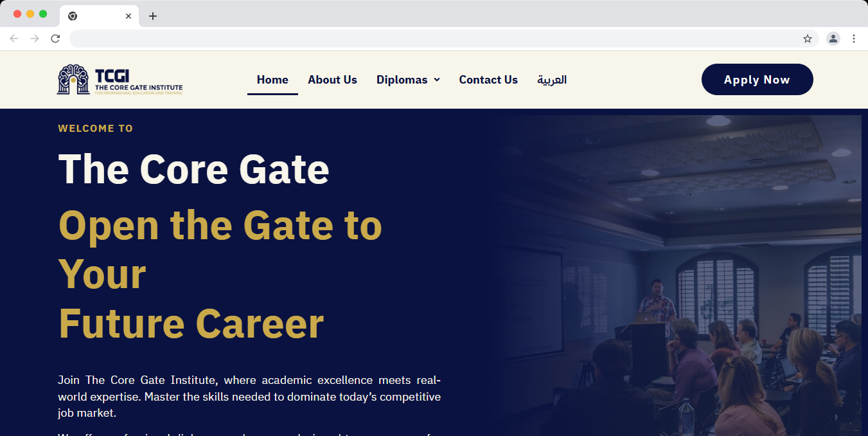Image resolution: width=868 pixels, height=436 pixels.
Task: Click the TCGI Core Gate Institute logo
Action: pos(120,80)
